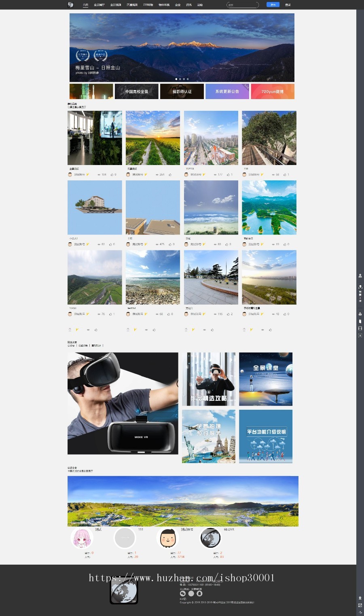Open the 110 wooden walkway panorama
The image size is (364, 616).
tap(269, 138)
